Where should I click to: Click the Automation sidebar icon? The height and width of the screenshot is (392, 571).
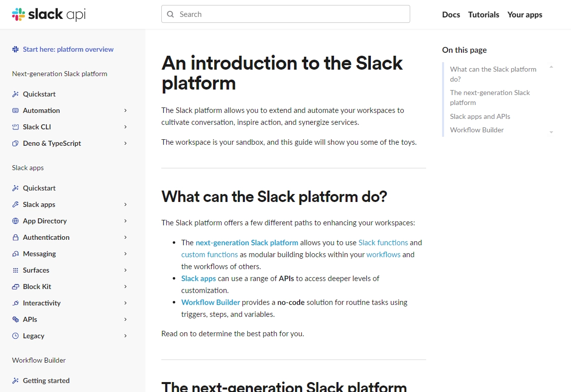[15, 110]
